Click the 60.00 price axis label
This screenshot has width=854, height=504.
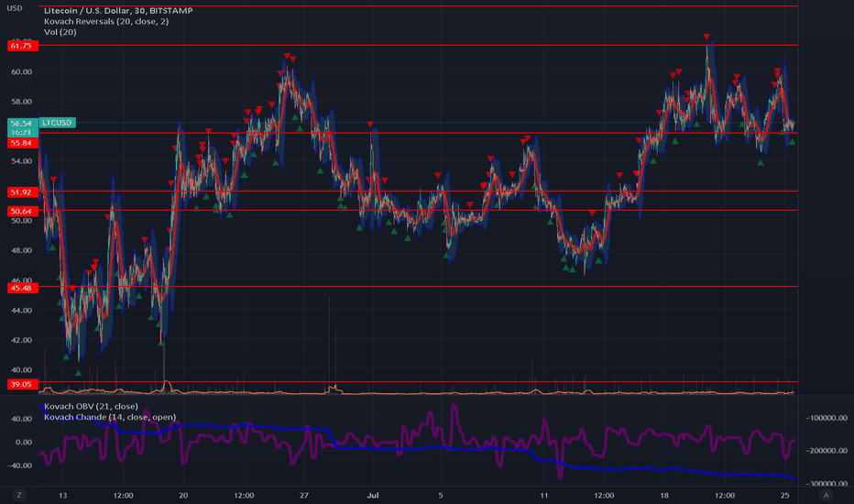tap(22, 71)
